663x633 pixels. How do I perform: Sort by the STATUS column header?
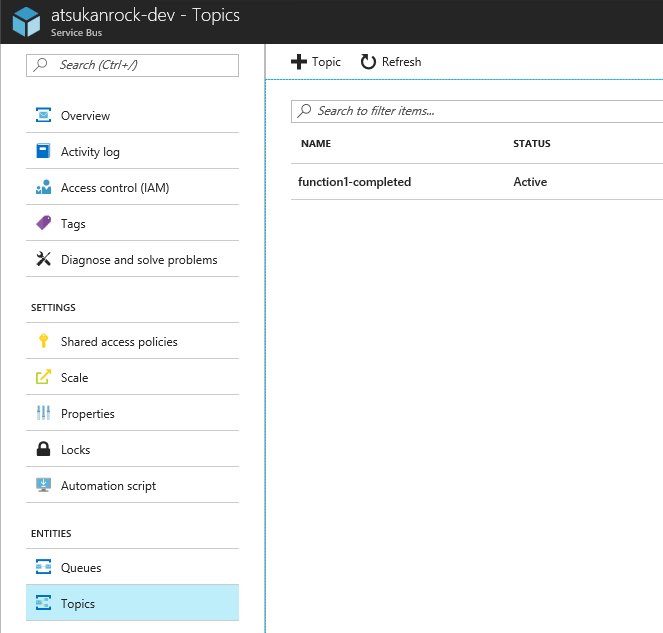coord(531,143)
